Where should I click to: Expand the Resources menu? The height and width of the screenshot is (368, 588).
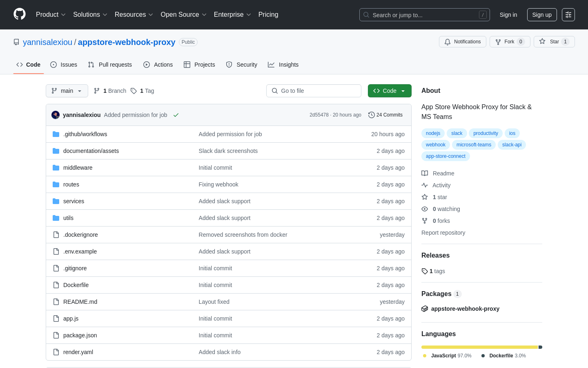[x=134, y=15]
